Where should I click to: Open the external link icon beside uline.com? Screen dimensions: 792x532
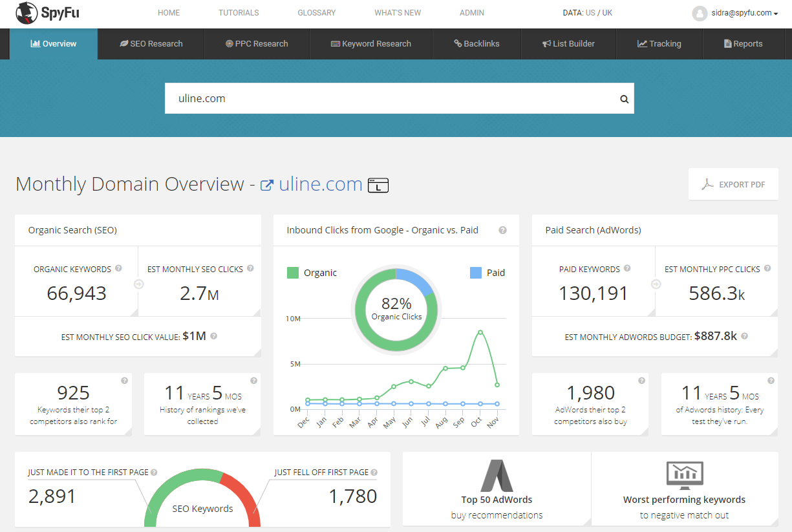click(266, 186)
